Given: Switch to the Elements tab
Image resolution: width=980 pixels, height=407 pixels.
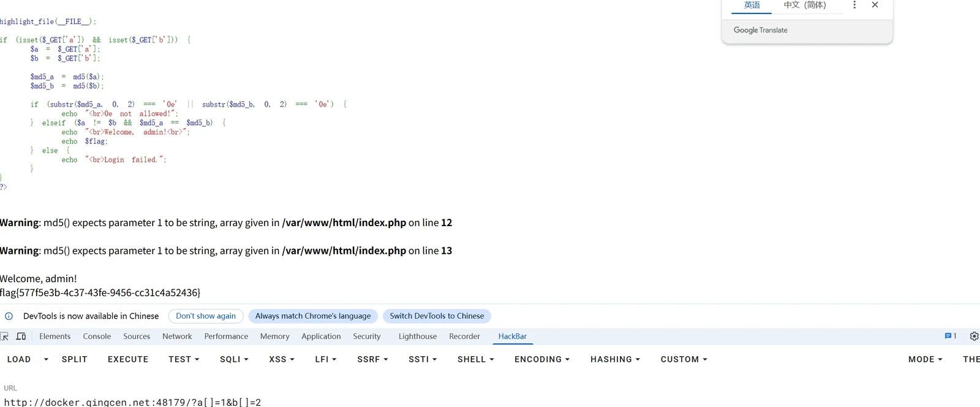Looking at the screenshot, I should (55, 337).
